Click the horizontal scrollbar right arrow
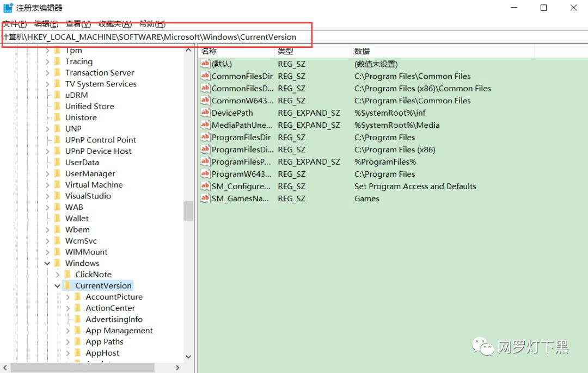Screen dimensions: 588x373 click(177, 368)
